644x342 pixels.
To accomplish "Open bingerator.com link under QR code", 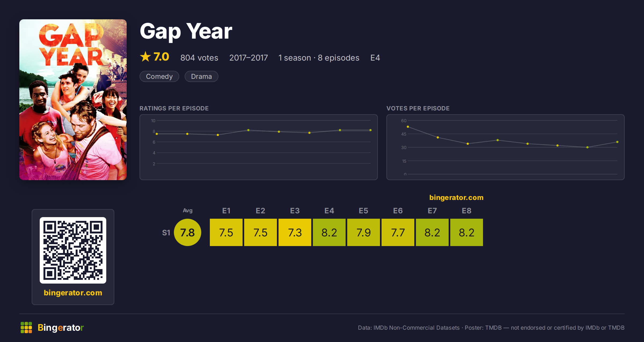I will point(73,293).
